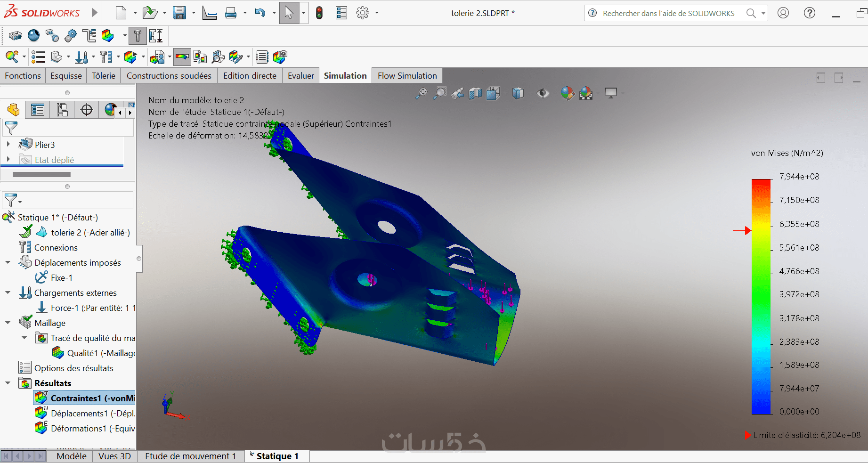The image size is (868, 463).
Task: Open the Flow Simulation tab
Action: (407, 76)
